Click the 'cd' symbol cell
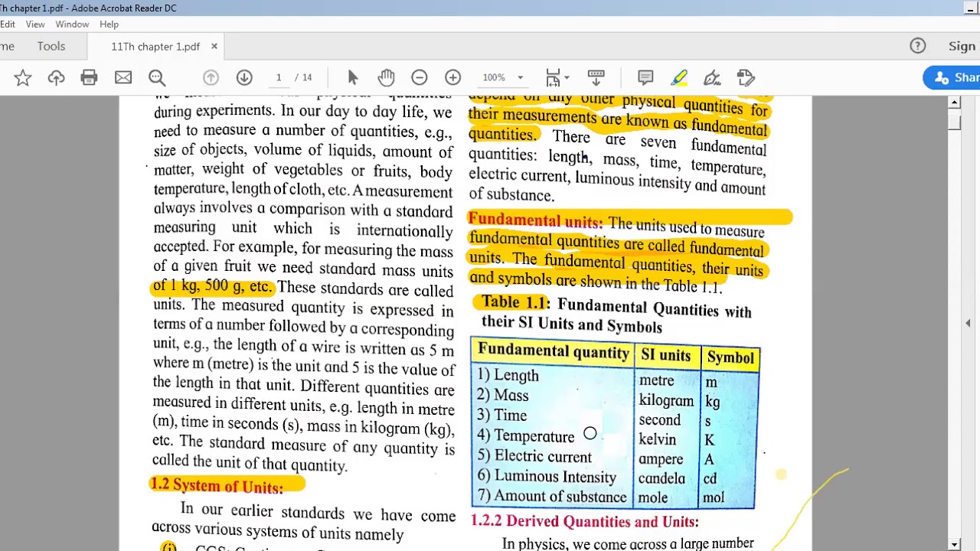980x551 pixels. point(710,479)
